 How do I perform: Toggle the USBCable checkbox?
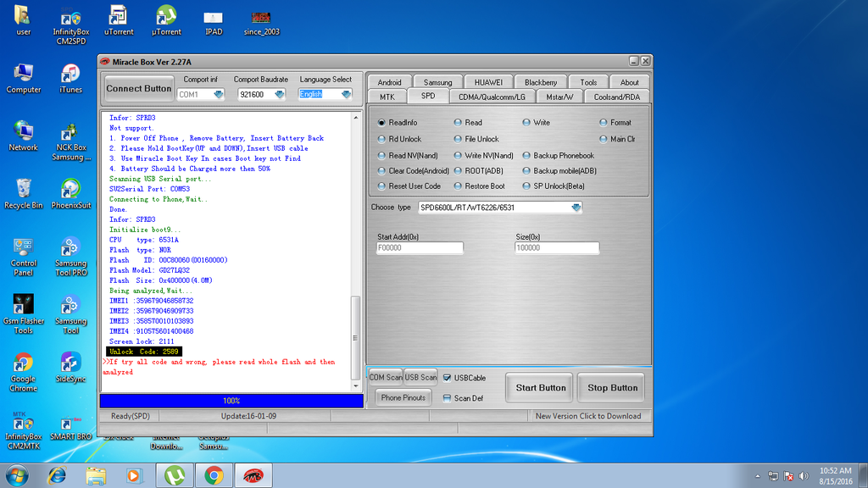click(x=465, y=379)
